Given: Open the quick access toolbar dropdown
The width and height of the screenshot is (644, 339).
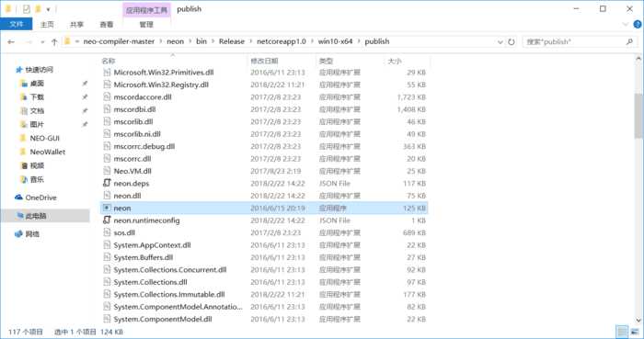Looking at the screenshot, I should 49,9.
